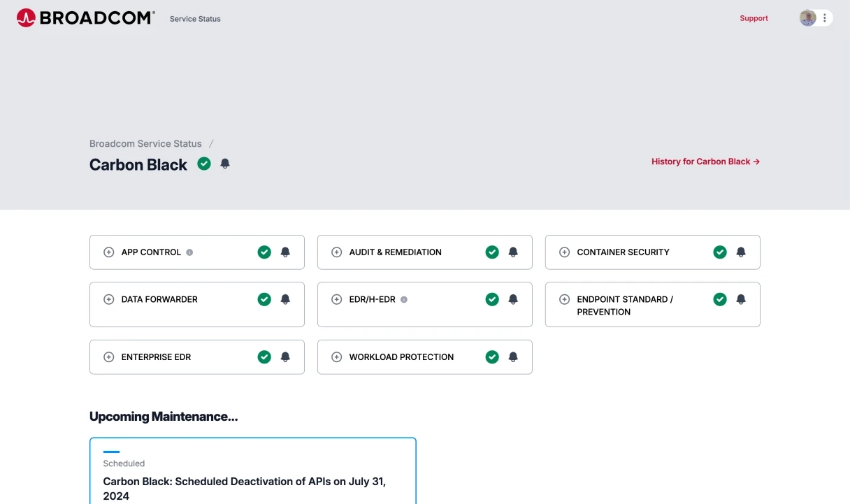Click the Workload Protection green status checkmark
This screenshot has width=850, height=504.
coord(492,357)
